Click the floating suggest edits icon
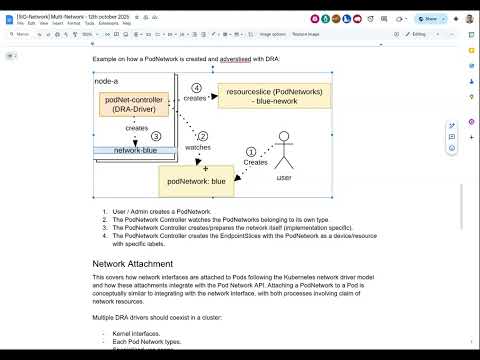480x360 pixels. click(452, 126)
